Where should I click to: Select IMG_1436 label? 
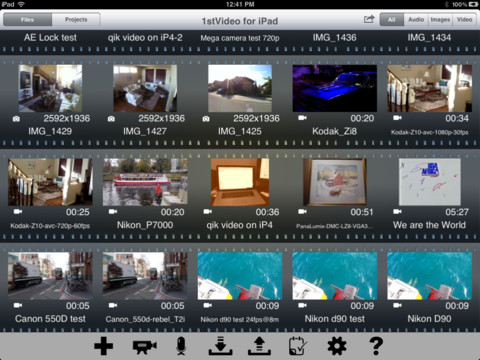point(335,38)
